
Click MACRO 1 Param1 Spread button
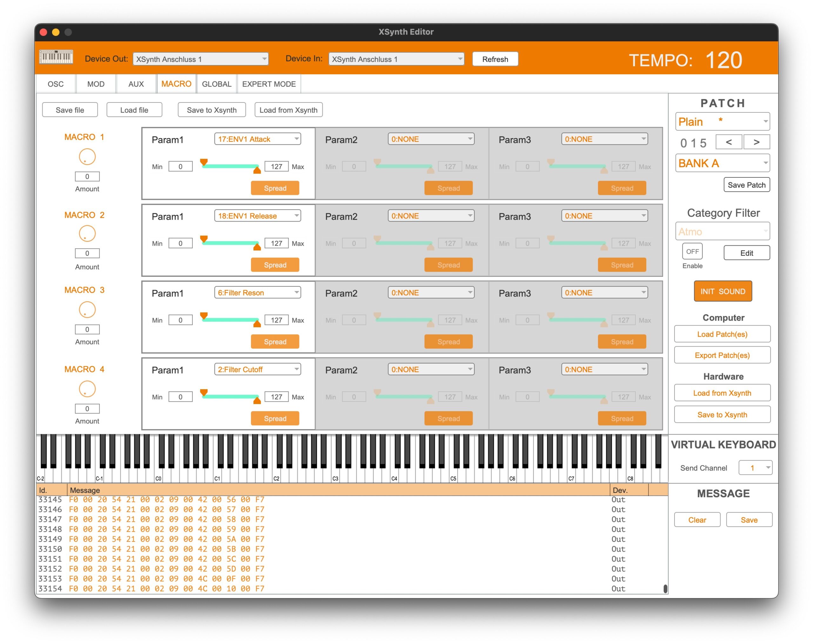[x=275, y=188]
